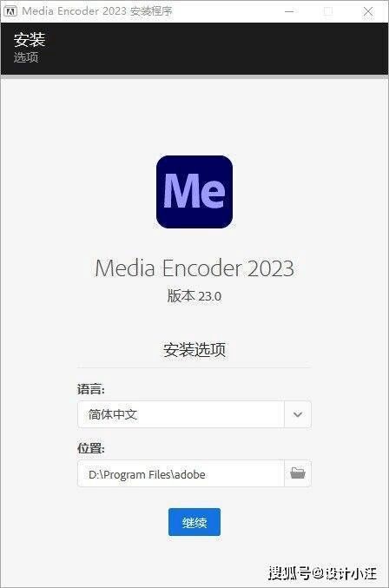389x588 pixels.
Task: Click the window title Media Encoder 2023 安装程序
Action: pyautogui.click(x=97, y=11)
